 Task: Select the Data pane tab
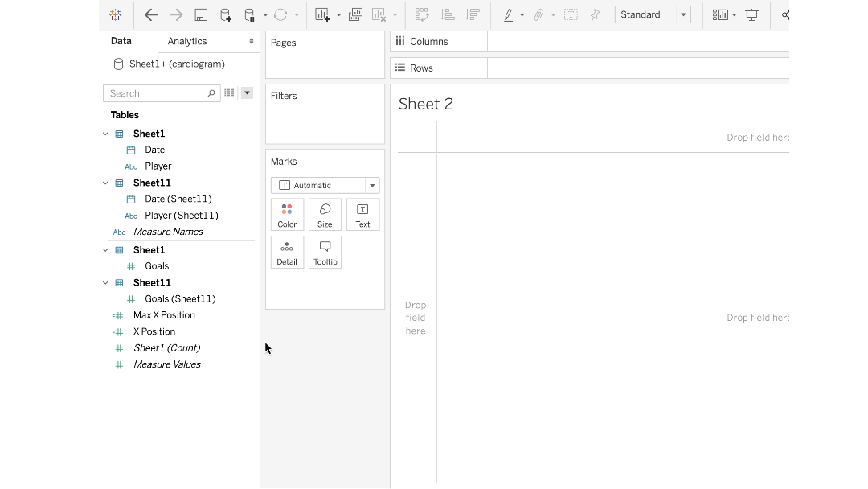pos(121,41)
